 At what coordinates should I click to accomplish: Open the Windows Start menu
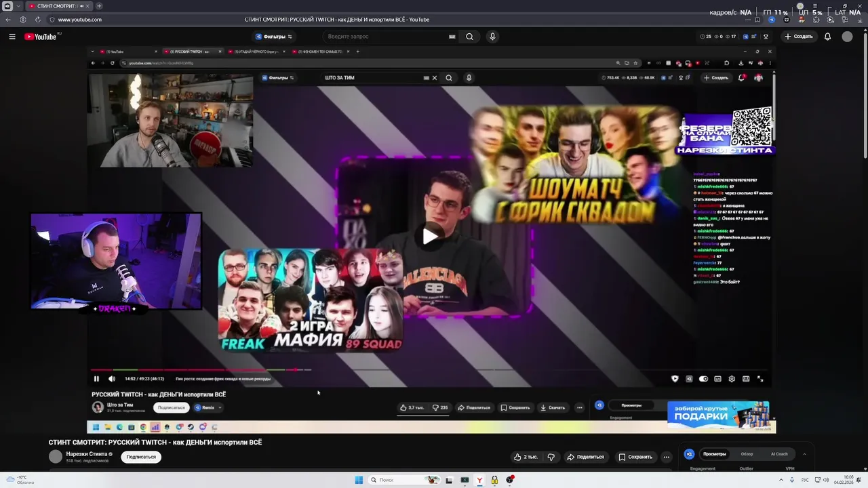(x=359, y=480)
